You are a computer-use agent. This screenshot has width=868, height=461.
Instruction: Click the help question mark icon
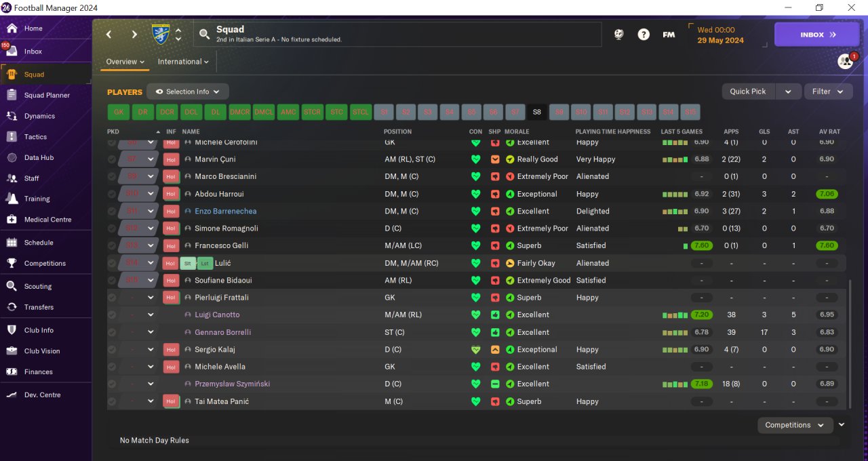point(644,35)
